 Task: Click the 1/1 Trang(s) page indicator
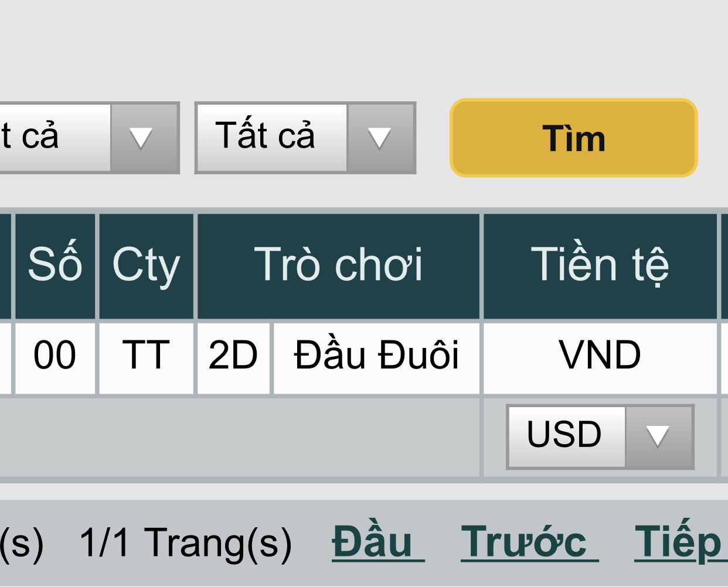tap(185, 544)
